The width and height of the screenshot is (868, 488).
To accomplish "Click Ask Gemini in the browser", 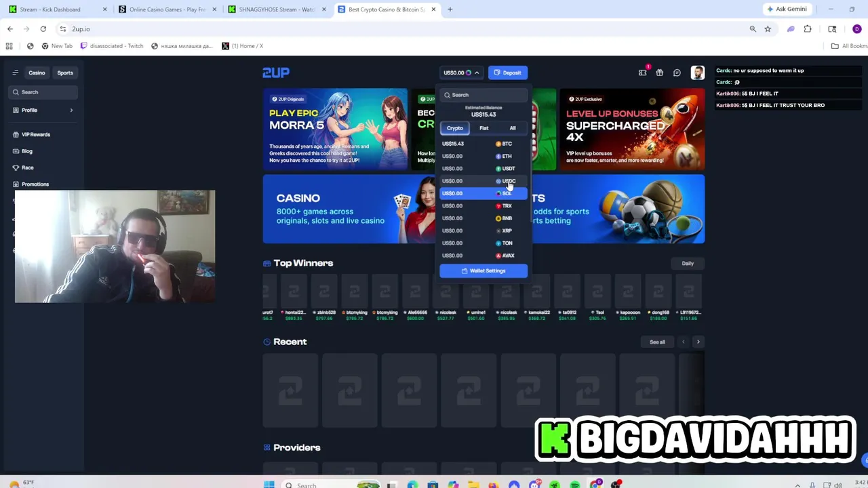I will click(x=786, y=9).
